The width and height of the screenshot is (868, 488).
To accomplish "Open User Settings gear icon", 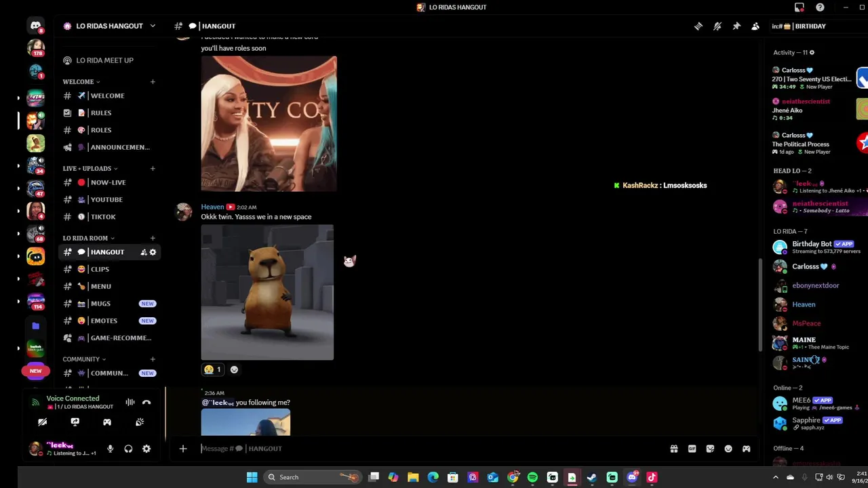I will click(146, 449).
